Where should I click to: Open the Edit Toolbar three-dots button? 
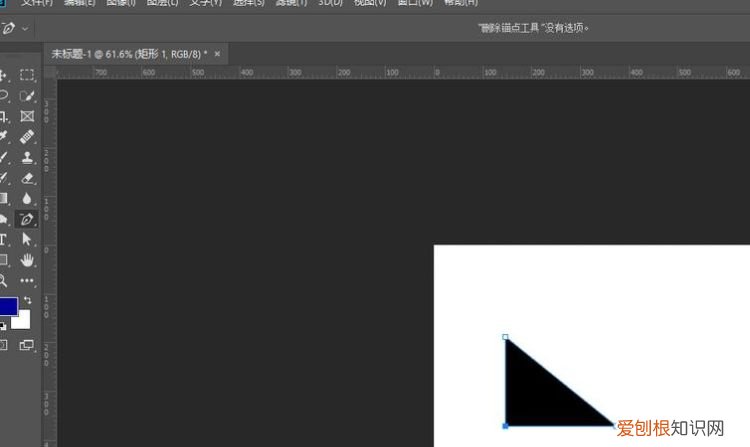click(27, 281)
